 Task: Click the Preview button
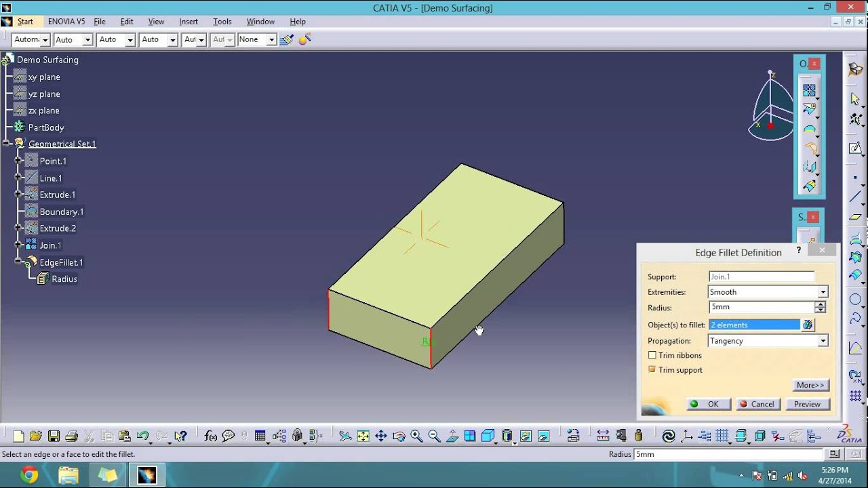[808, 404]
